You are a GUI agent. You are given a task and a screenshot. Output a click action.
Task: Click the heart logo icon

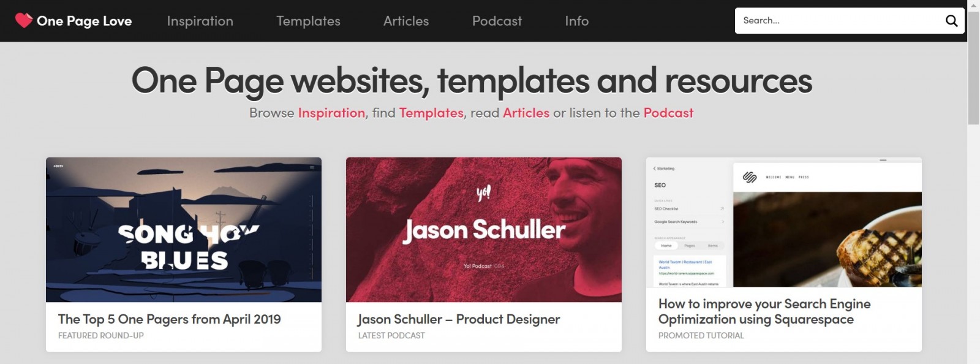click(23, 20)
